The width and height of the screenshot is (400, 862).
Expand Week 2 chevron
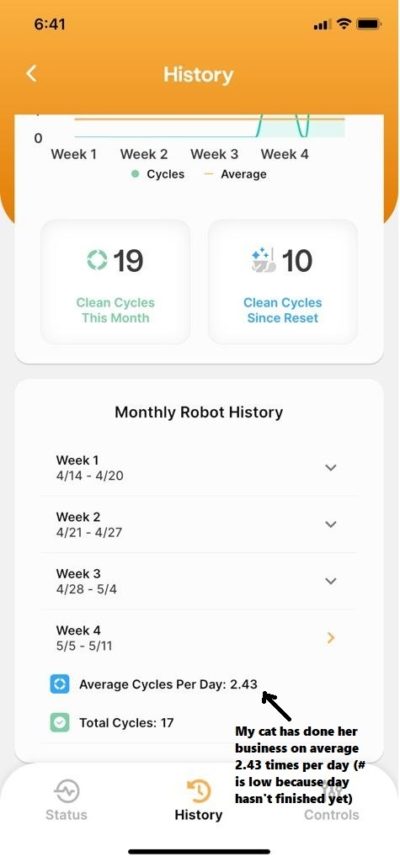point(330,524)
